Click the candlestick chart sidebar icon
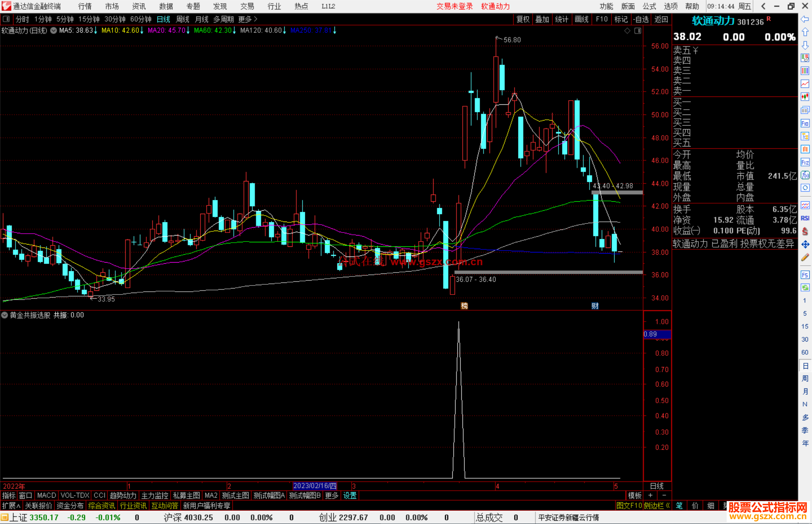This screenshot has width=812, height=524. click(x=805, y=97)
